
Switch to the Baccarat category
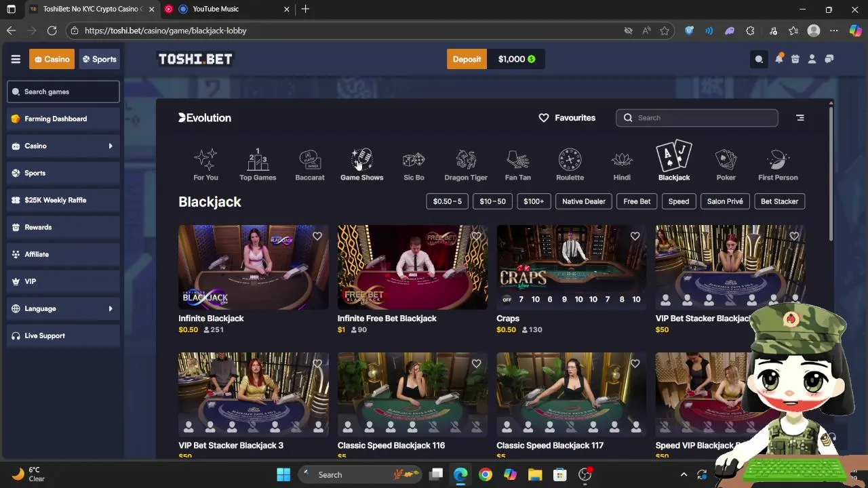tap(310, 165)
